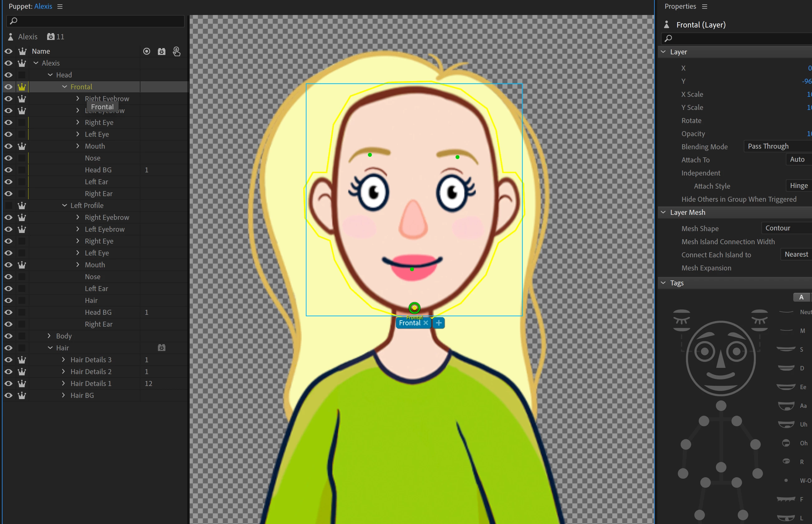Image resolution: width=812 pixels, height=524 pixels.
Task: Click the crown icon on Mouth layer
Action: click(22, 146)
